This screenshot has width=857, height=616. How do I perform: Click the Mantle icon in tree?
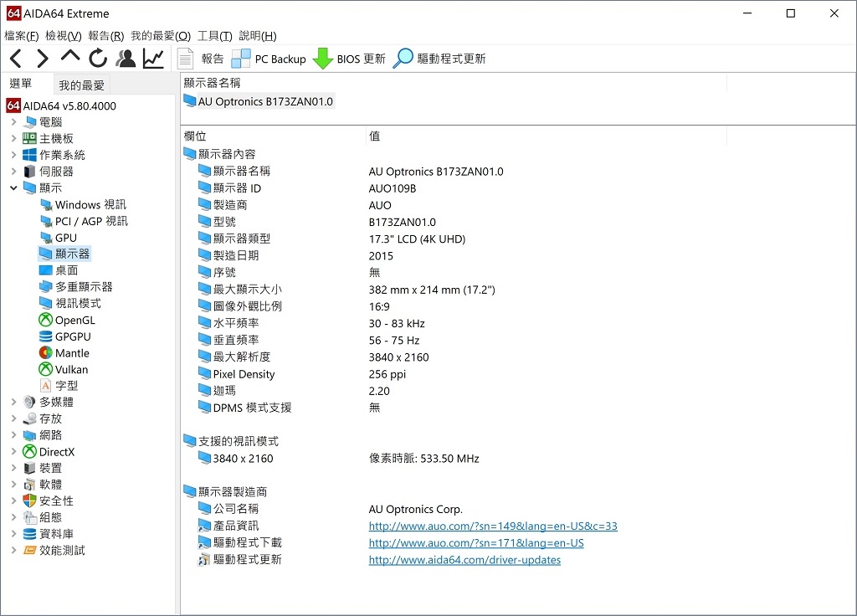(x=46, y=352)
